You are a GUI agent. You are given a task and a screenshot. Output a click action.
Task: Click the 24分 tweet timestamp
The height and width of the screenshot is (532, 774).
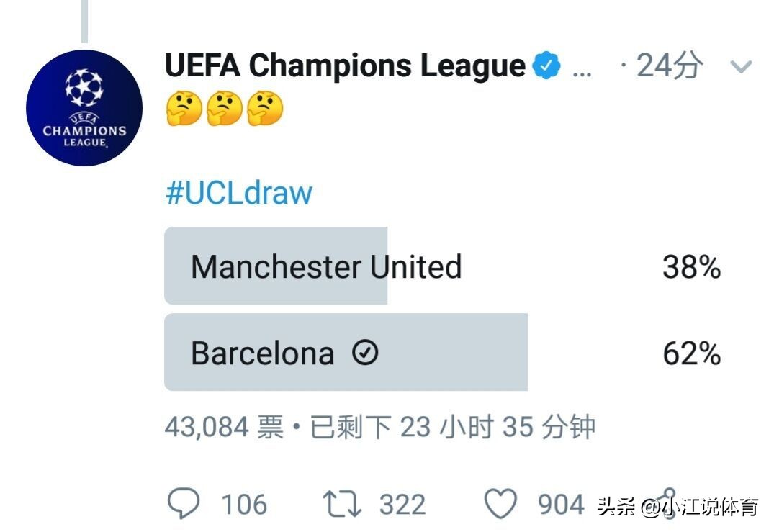pyautogui.click(x=670, y=65)
